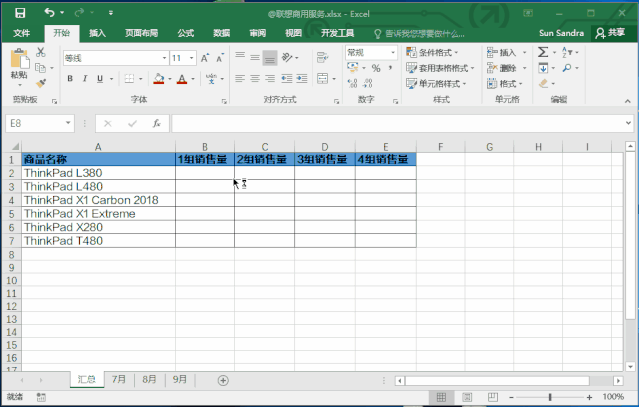Increase decimal places
The height and width of the screenshot is (407, 639).
pos(353,84)
